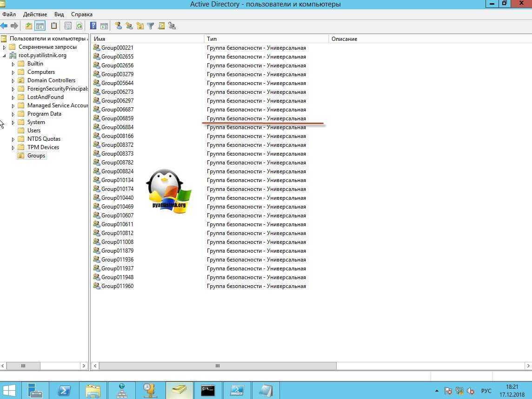
Task: Click the Filter funnel toolbar icon
Action: tap(151, 26)
